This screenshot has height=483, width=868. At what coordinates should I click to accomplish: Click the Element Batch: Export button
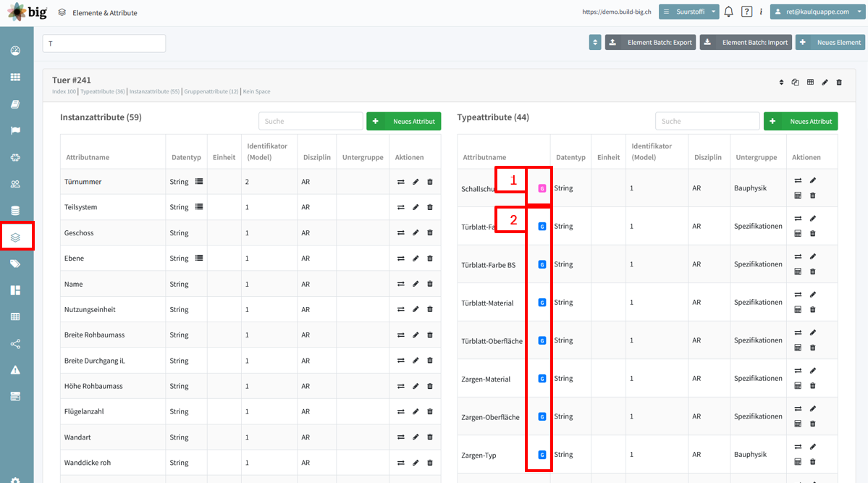650,42
